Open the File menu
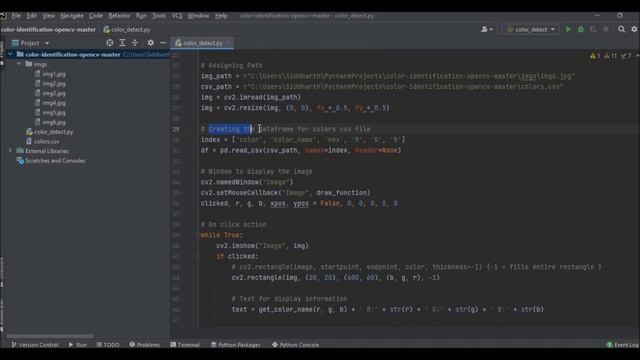 click(x=16, y=16)
